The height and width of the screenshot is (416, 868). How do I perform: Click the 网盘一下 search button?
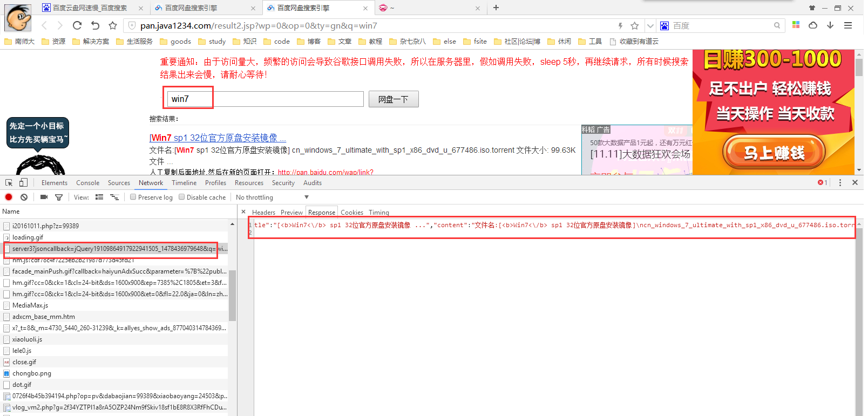point(394,99)
